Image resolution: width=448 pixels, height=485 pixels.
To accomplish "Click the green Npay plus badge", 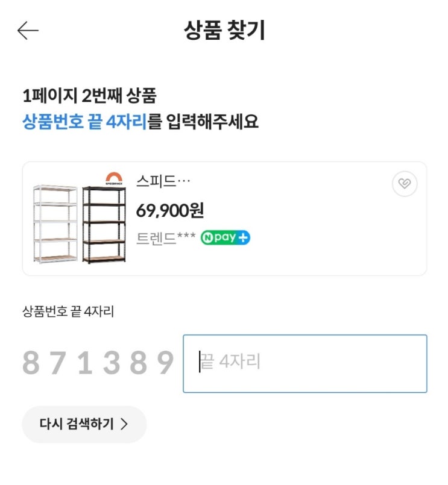I will click(226, 238).
